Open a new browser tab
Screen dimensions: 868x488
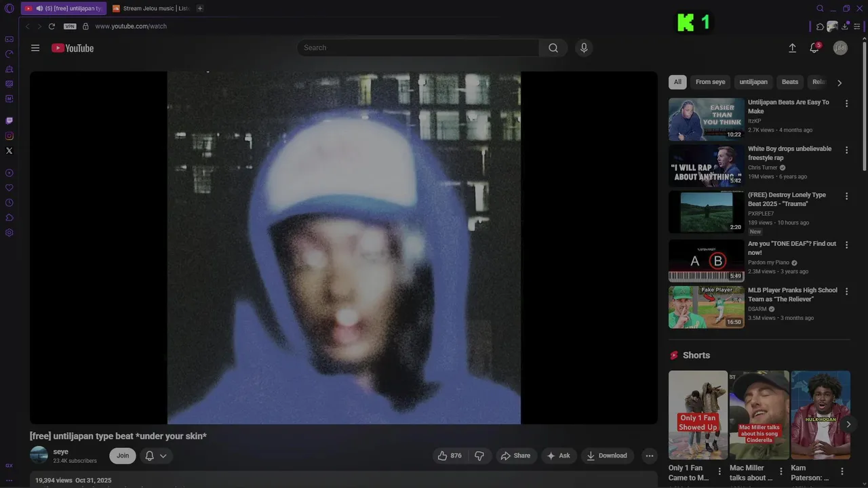pyautogui.click(x=200, y=9)
